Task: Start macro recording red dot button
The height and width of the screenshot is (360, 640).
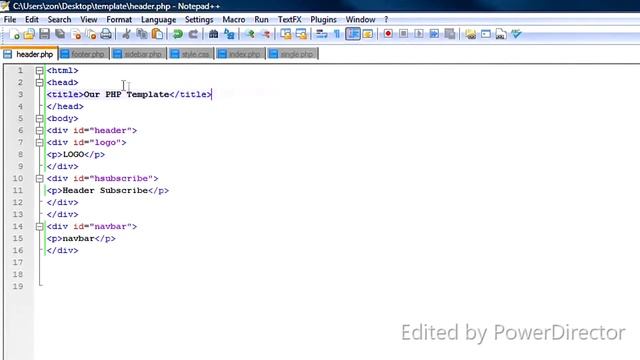Action: 388,34
